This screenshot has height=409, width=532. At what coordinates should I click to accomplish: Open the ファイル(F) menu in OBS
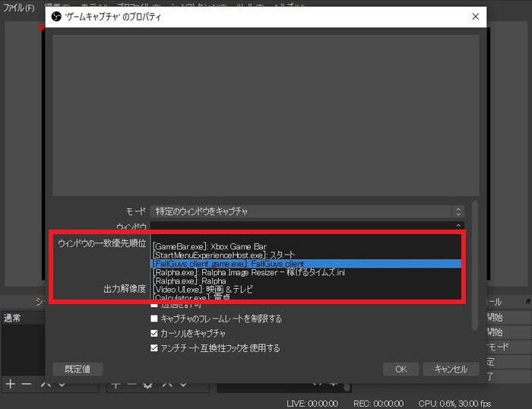19,7
